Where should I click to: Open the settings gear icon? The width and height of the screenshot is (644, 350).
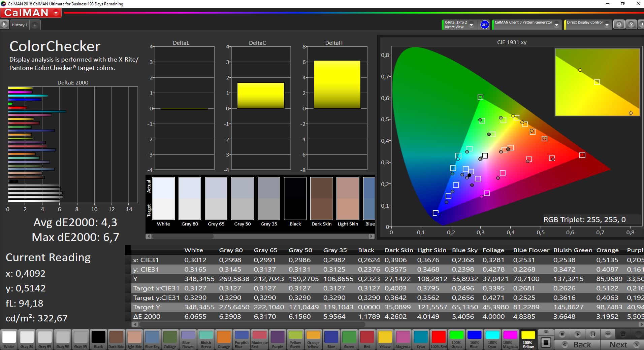tap(619, 25)
